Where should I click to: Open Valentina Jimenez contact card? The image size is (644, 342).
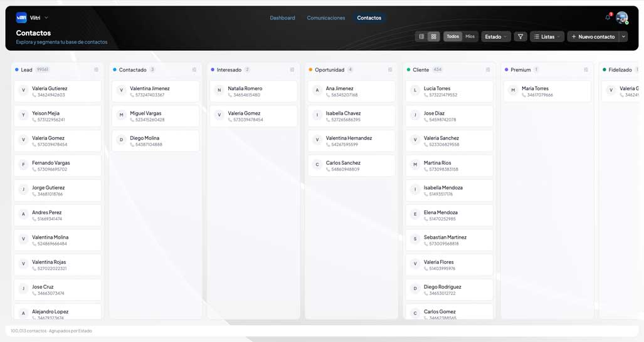click(156, 91)
